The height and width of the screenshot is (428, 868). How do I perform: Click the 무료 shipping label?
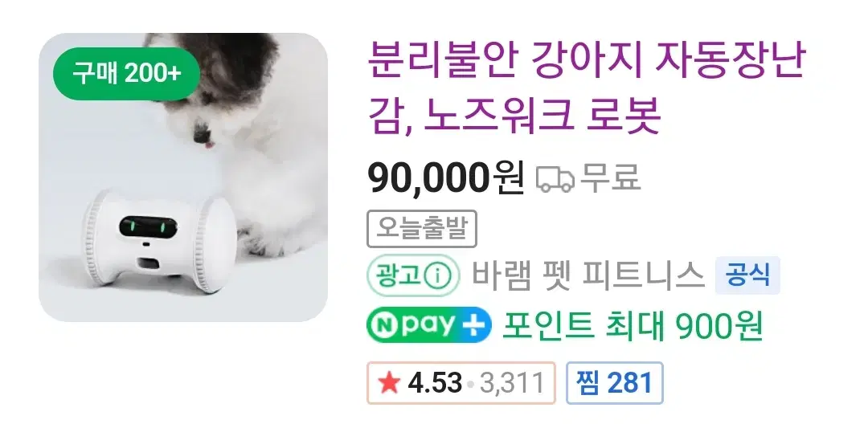pos(609,178)
